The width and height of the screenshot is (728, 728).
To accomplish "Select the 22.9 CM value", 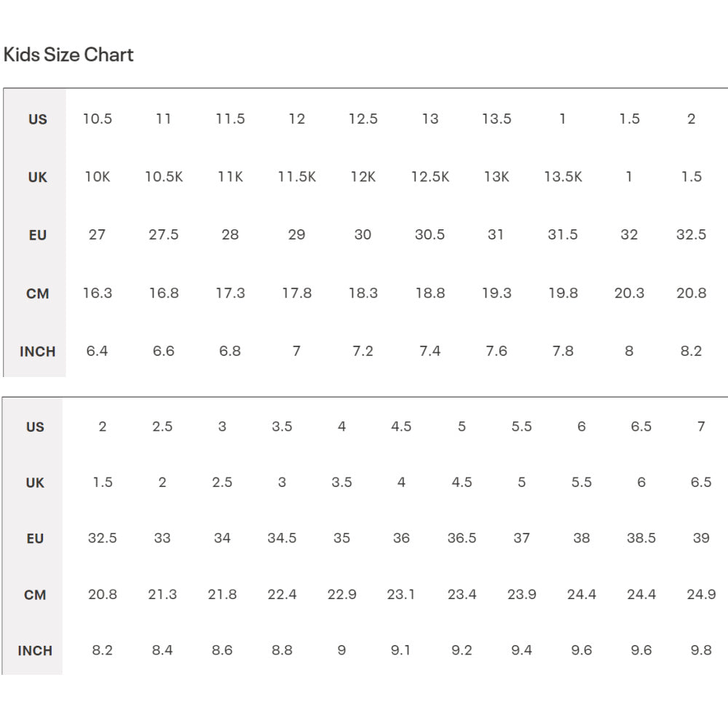I will (x=341, y=594).
